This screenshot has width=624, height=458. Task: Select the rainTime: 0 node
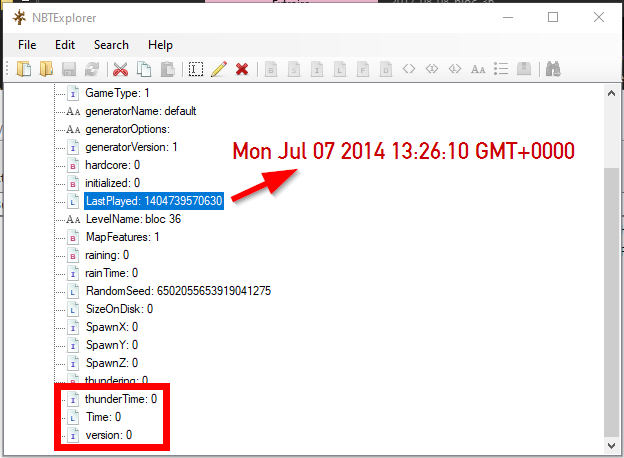tap(111, 273)
